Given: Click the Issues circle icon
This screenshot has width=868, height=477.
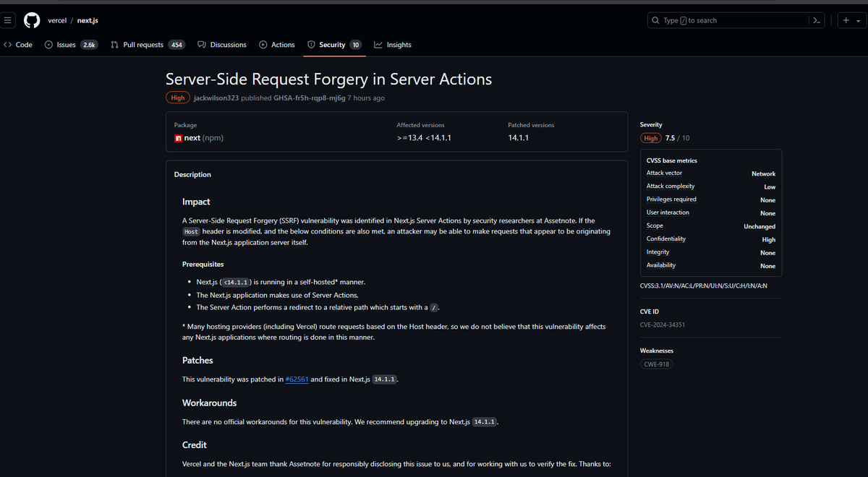Looking at the screenshot, I should pos(48,45).
